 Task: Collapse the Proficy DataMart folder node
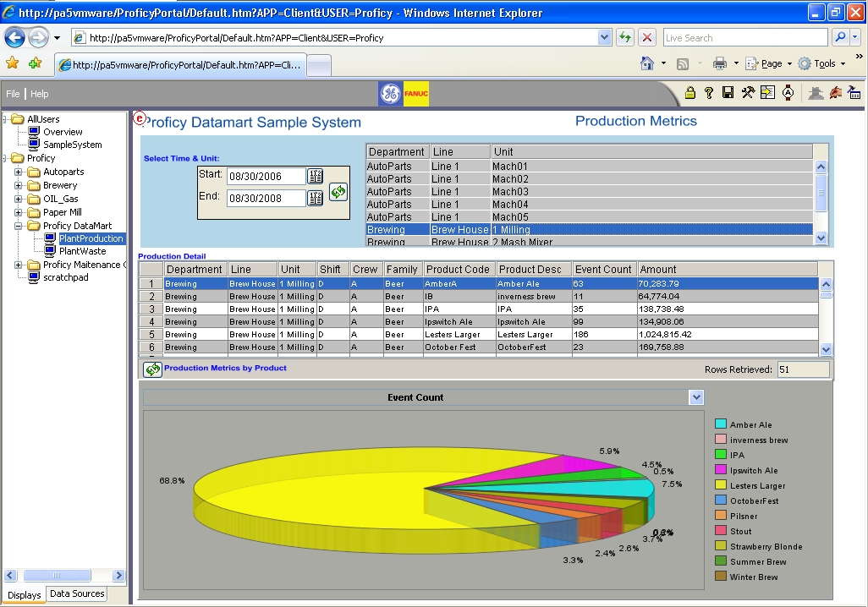click(x=19, y=226)
